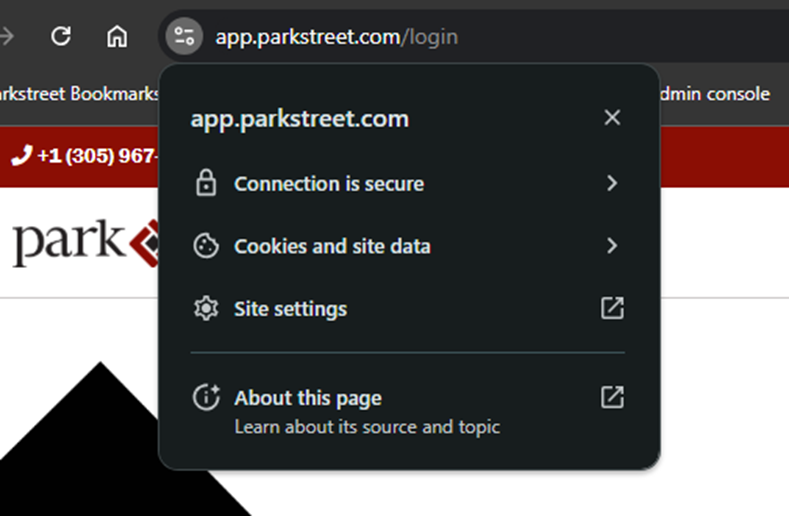Open the Connection is secure details
The width and height of the screenshot is (789, 516).
pyautogui.click(x=408, y=183)
